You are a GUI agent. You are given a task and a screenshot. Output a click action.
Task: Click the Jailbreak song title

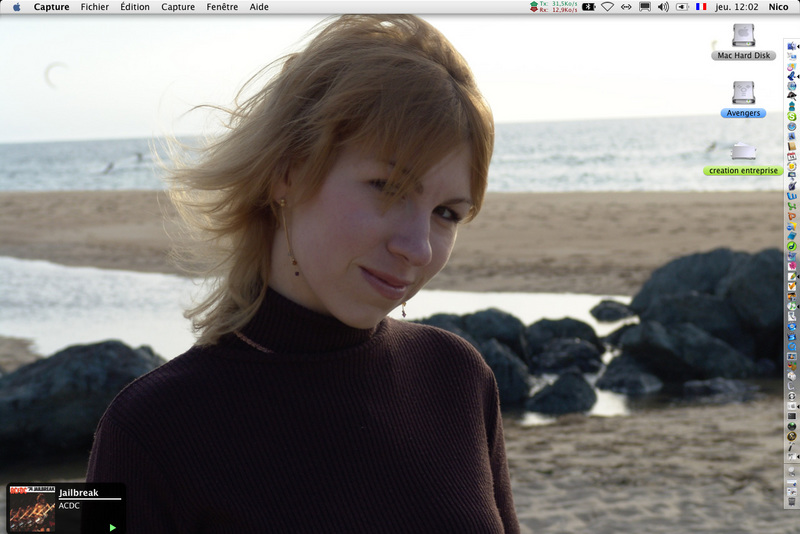click(79, 493)
